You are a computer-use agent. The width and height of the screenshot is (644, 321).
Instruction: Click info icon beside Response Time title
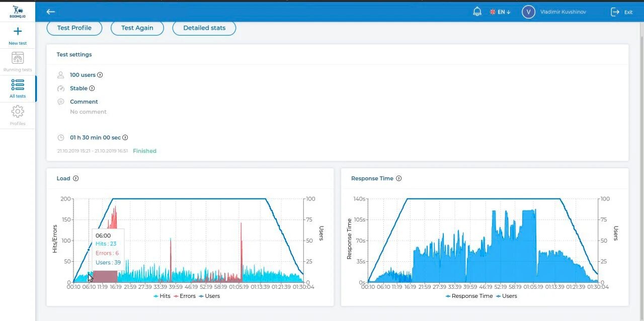pos(399,178)
